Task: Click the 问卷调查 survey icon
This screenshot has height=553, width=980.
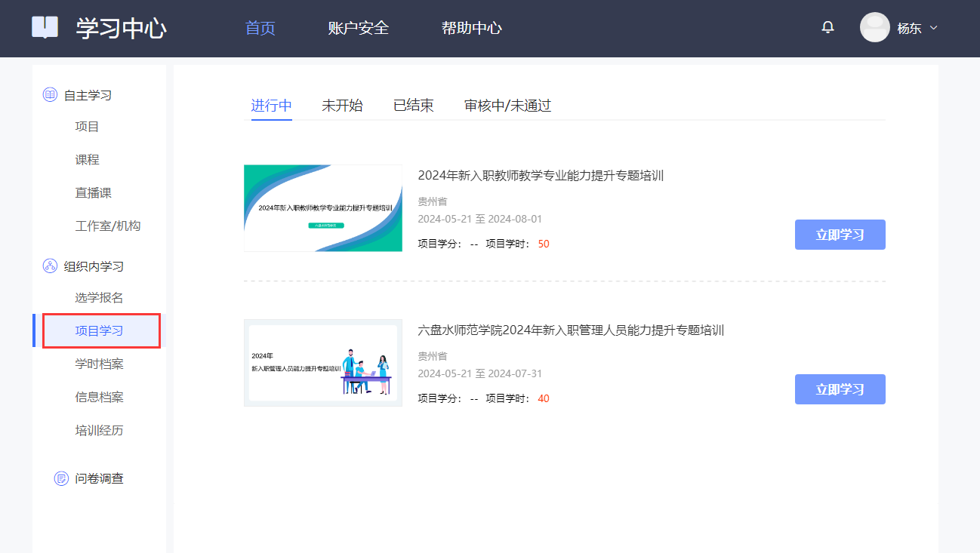Action: 61,478
